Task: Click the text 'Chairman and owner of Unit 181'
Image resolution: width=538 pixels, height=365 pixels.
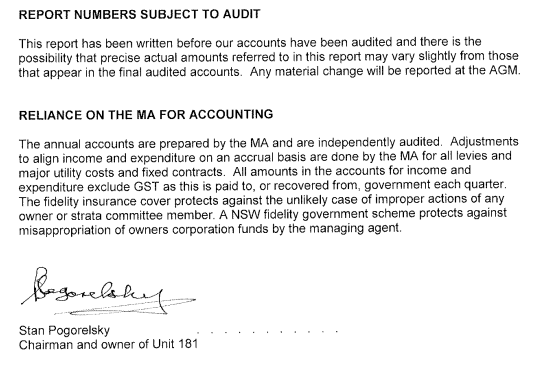Action: (x=108, y=344)
